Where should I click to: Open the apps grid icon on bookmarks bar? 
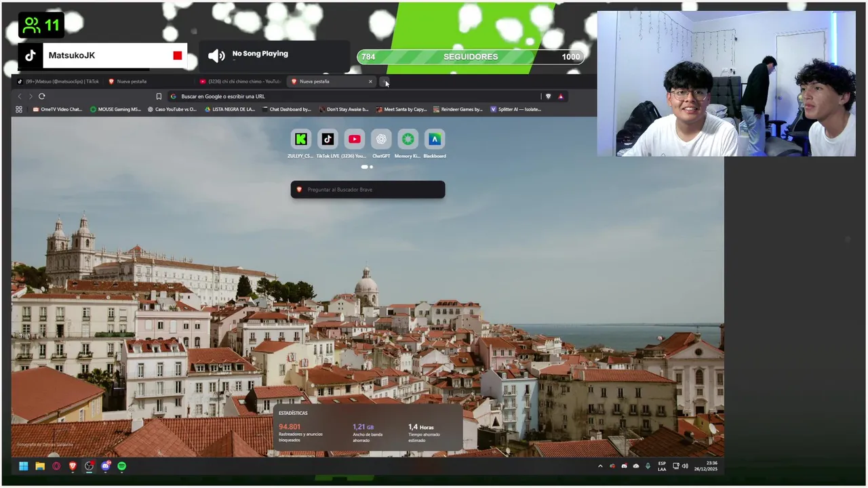pyautogui.click(x=19, y=109)
